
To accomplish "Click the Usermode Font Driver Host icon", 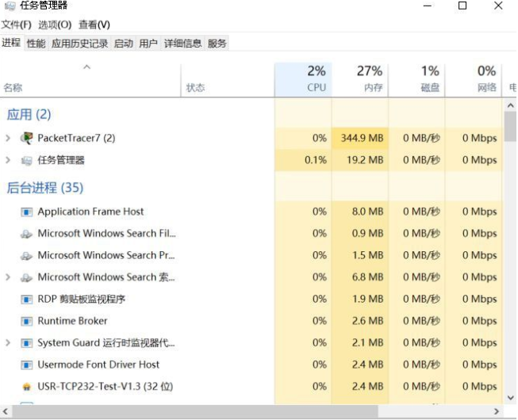I will [26, 365].
